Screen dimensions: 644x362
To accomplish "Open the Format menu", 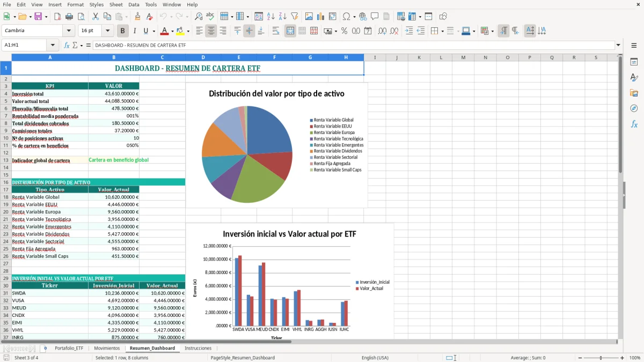I will (x=75, y=4).
